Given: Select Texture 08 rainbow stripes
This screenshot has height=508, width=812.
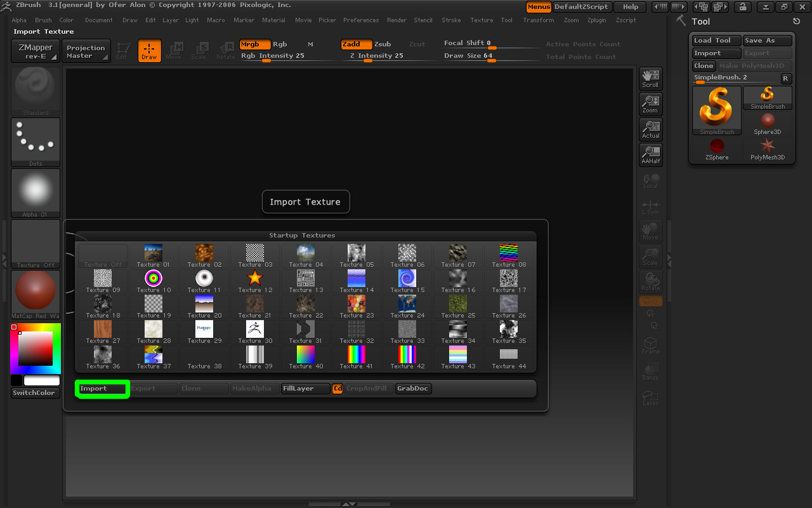Looking at the screenshot, I should [x=509, y=256].
